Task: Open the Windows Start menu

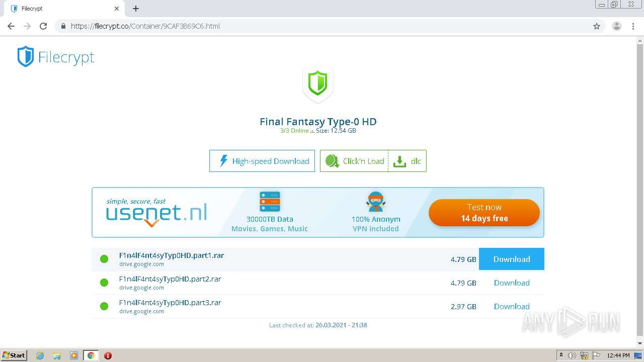Action: click(14, 355)
